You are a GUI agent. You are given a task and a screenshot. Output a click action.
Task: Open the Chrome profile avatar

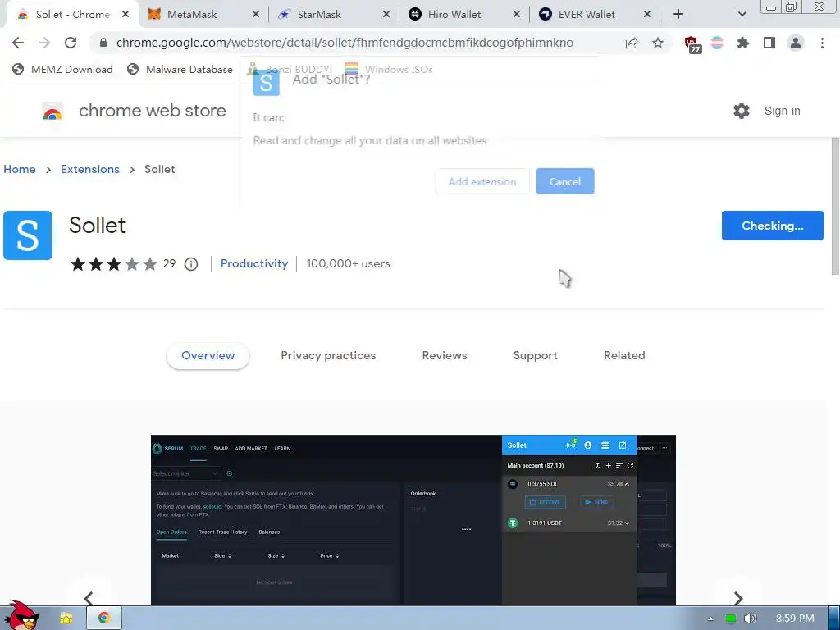[x=796, y=43]
